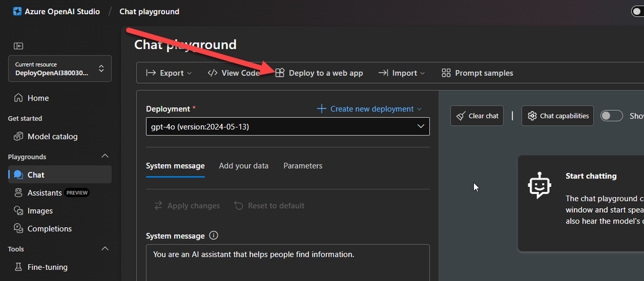This screenshot has width=644, height=281.
Task: Click the Model catalog cube icon
Action: (x=18, y=137)
